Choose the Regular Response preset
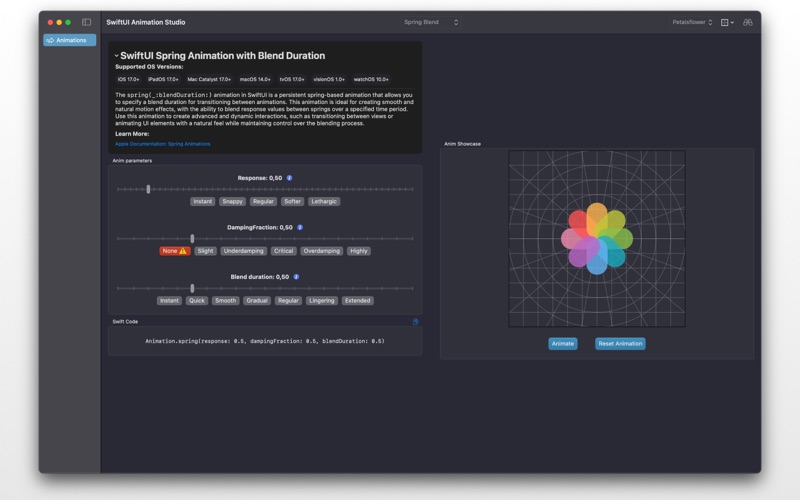Viewport: 800px width, 500px height. [263, 202]
